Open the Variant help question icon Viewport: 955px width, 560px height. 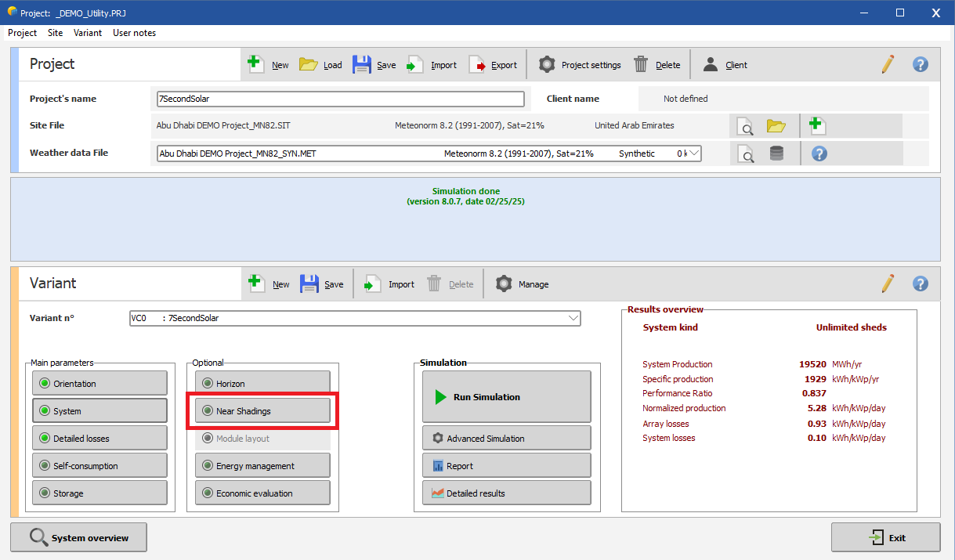pyautogui.click(x=921, y=284)
